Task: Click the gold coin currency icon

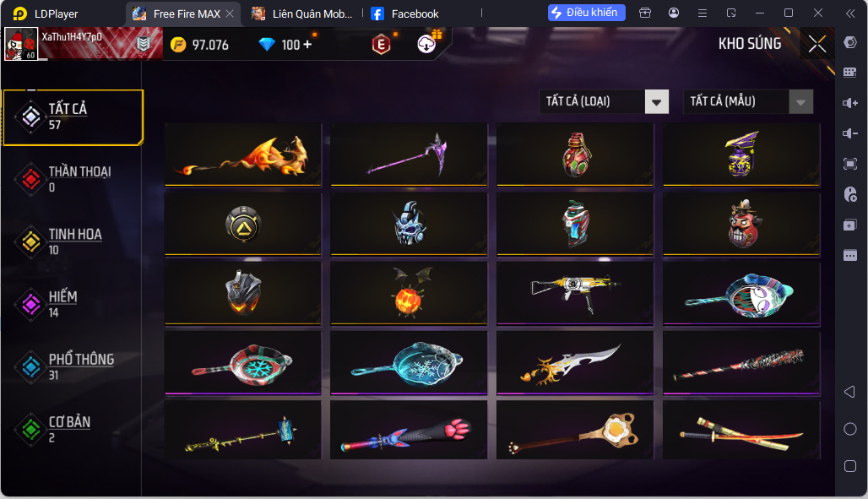Action: click(x=178, y=44)
